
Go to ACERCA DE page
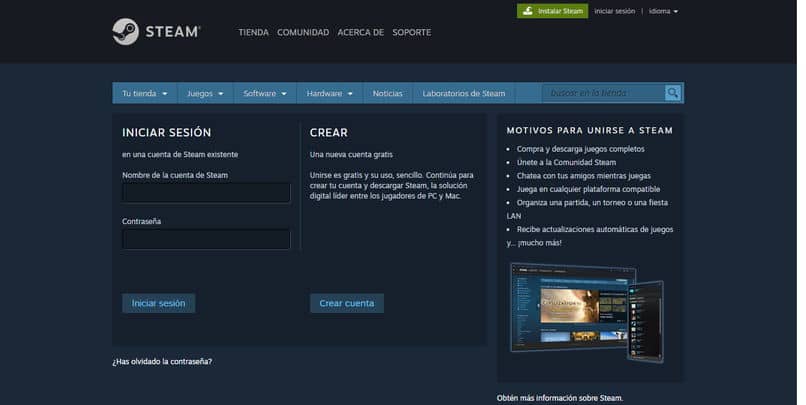click(360, 32)
